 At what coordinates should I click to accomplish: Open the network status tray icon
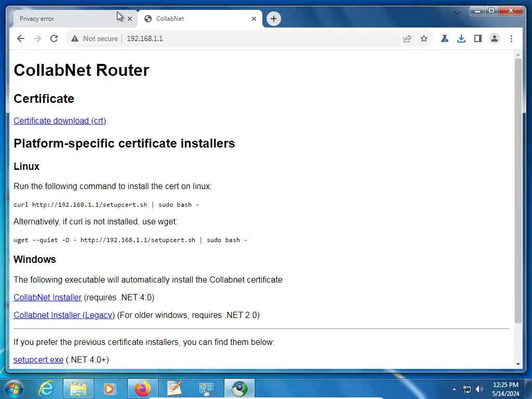[x=467, y=389]
